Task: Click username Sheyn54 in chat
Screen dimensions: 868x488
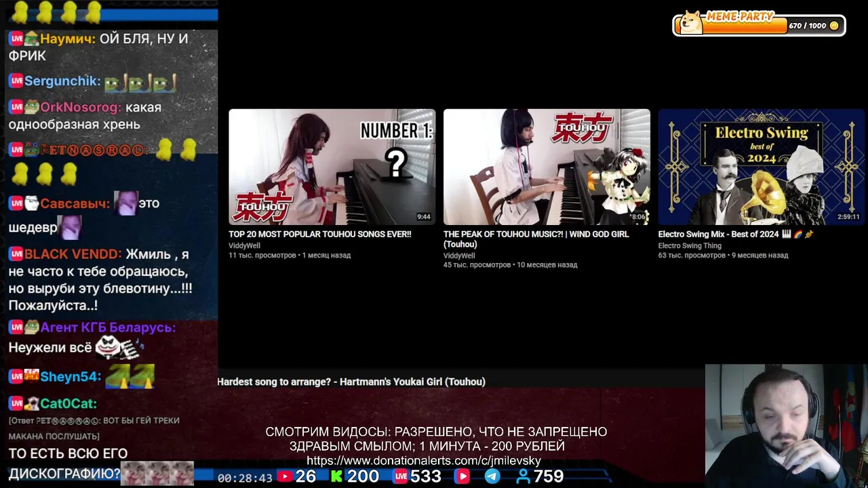Action: pos(71,376)
